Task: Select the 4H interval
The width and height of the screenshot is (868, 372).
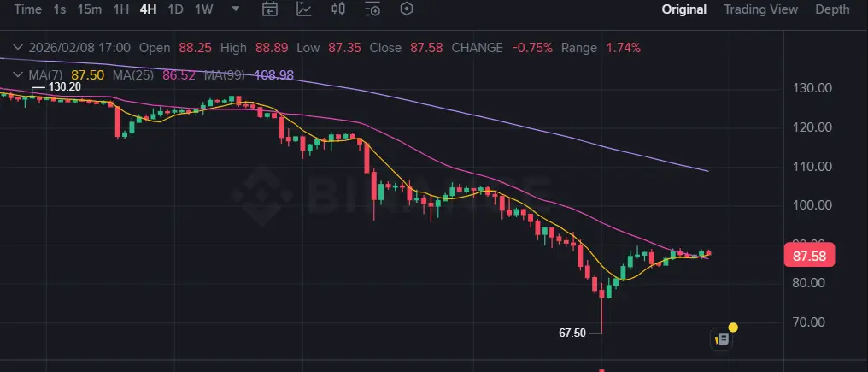Action: point(148,9)
